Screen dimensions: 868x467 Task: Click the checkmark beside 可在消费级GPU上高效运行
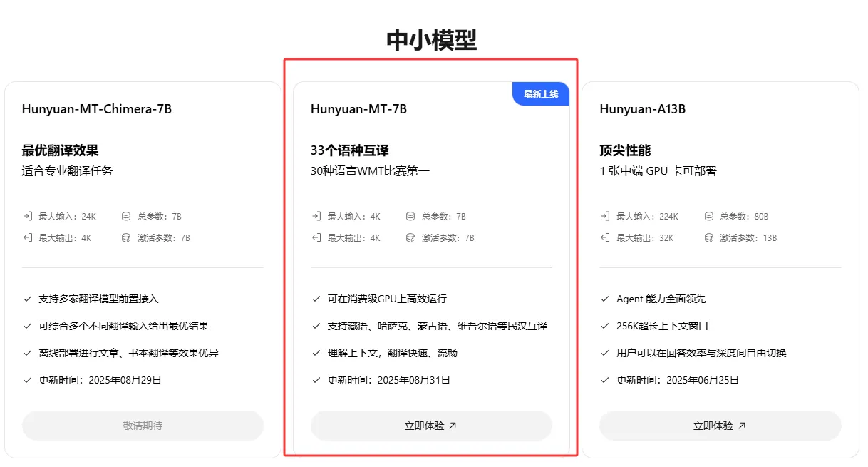(318, 299)
